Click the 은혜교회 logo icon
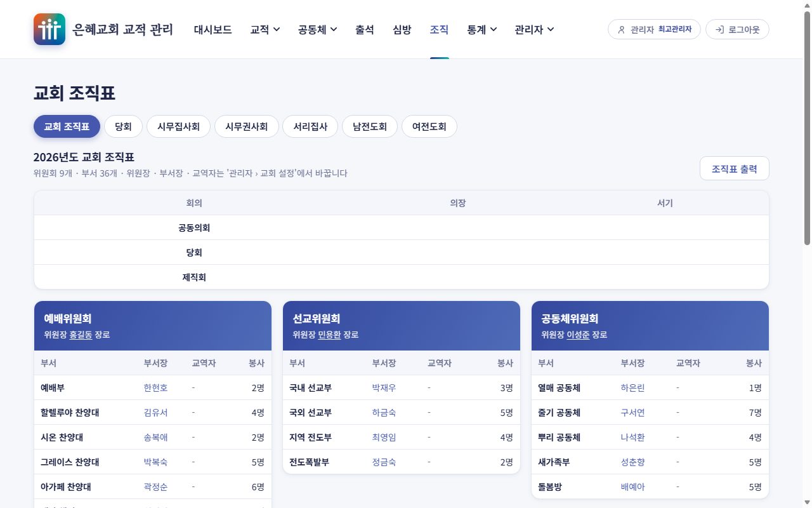Viewport: 812px width, 508px height. [x=49, y=29]
